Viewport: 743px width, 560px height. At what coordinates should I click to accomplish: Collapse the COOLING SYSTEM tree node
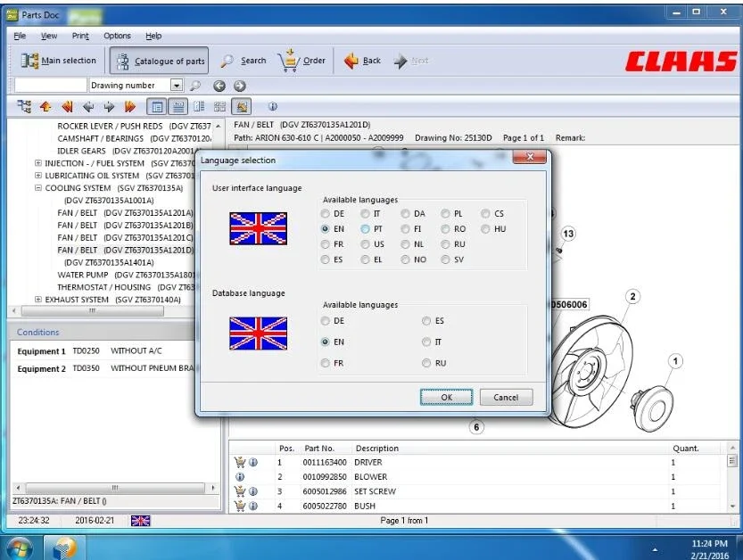coord(37,188)
